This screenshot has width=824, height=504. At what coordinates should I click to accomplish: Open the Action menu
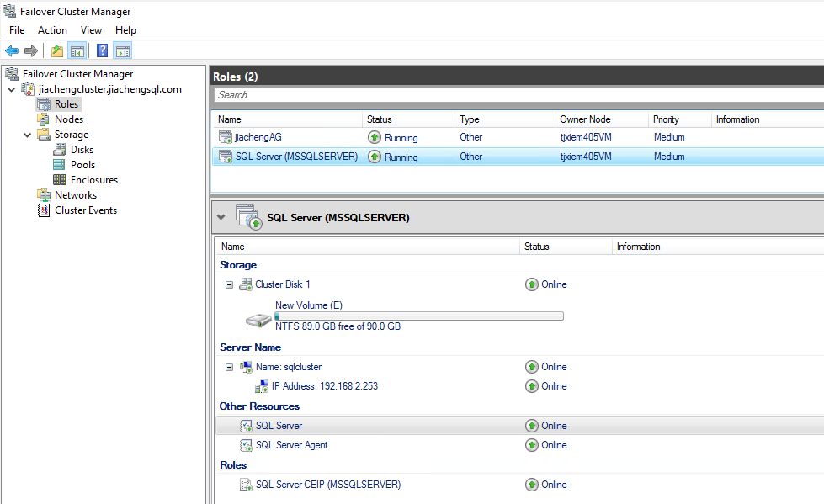coord(52,30)
